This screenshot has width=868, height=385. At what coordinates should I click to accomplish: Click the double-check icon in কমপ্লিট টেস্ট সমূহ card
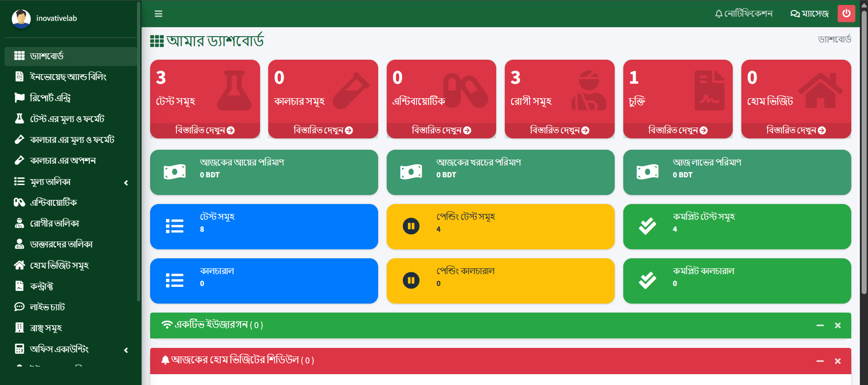[647, 226]
